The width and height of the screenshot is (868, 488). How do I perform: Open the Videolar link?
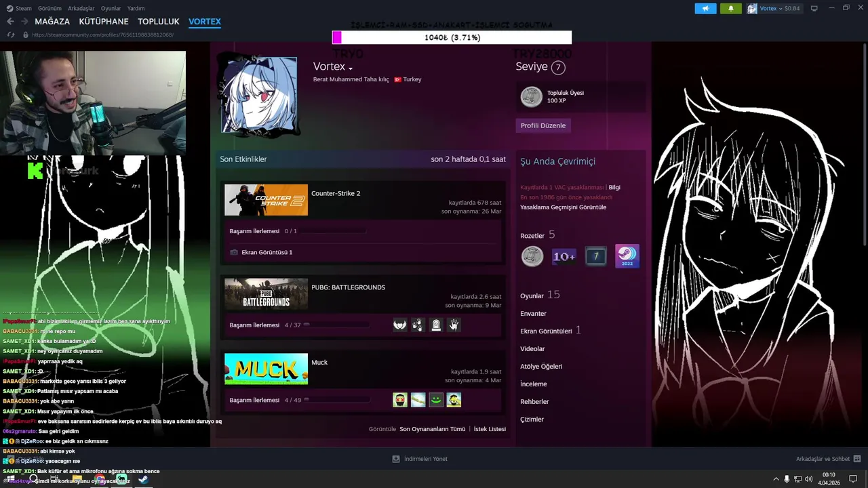click(x=532, y=349)
